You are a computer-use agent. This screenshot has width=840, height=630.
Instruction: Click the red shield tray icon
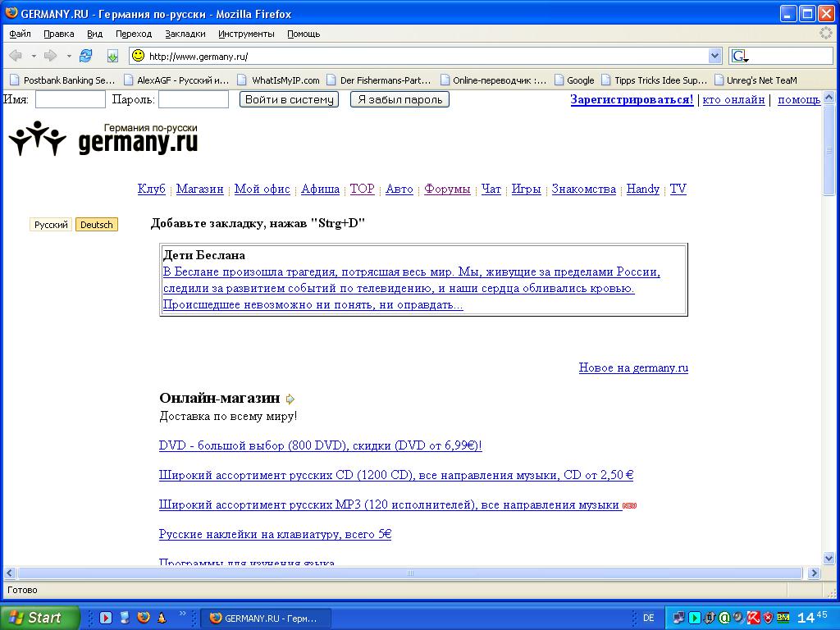click(768, 618)
